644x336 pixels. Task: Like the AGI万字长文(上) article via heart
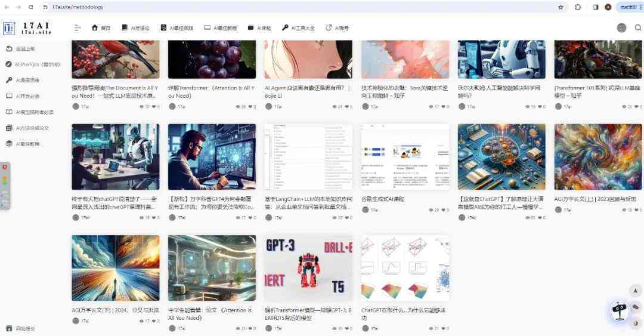(636, 209)
